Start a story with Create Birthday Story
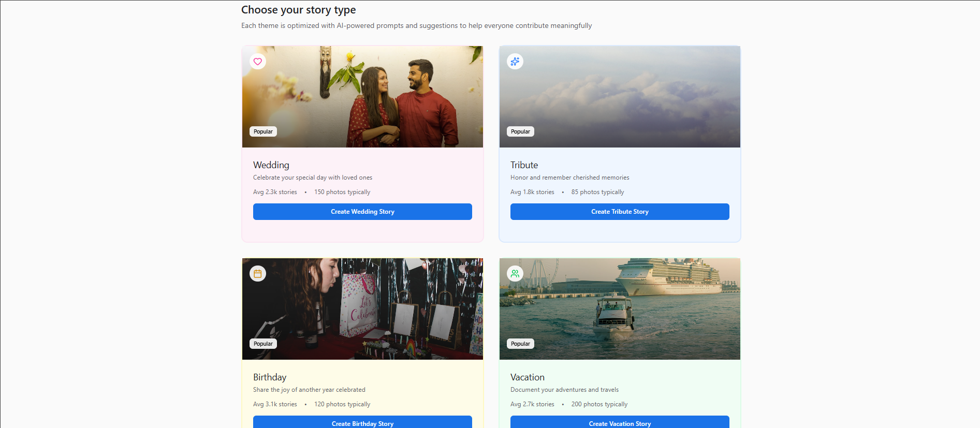980x428 pixels. coord(362,422)
